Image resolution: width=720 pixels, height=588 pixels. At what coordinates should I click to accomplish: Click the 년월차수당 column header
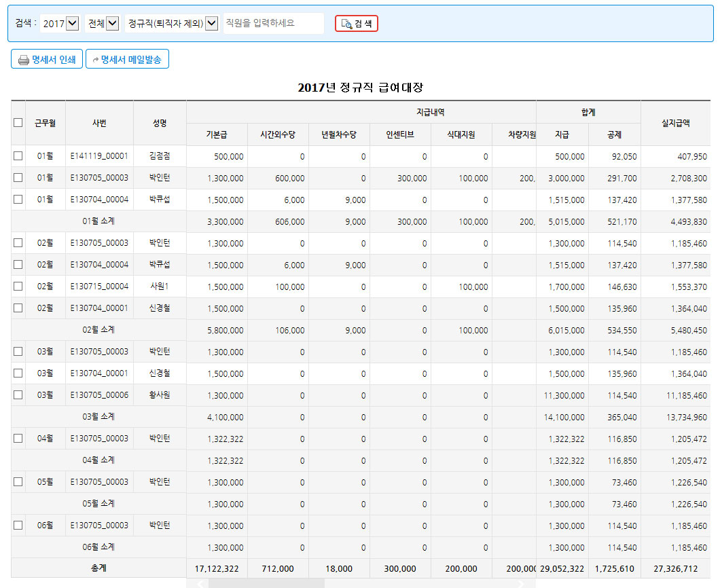pyautogui.click(x=339, y=134)
